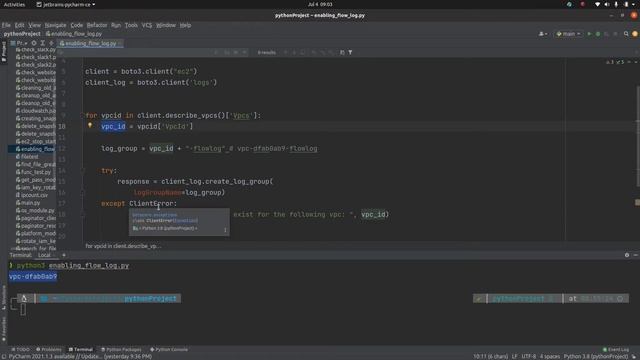Screen dimensions: 640x360
Task: Open the Project view dropdown in sidebar header
Action: point(19,43)
